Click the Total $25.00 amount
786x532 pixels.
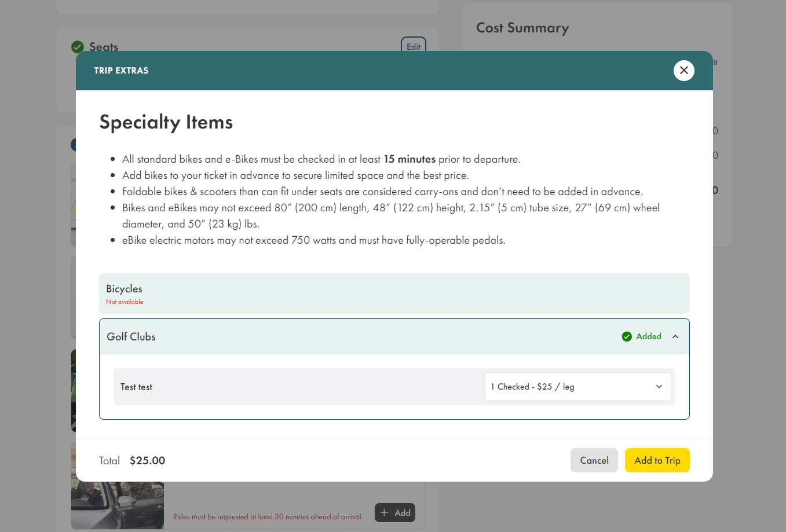click(x=147, y=460)
